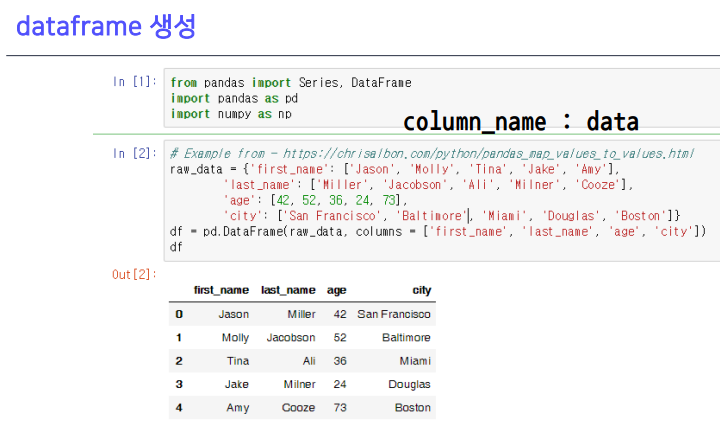
Task: Click the 'last_name' list code line
Action: click(x=428, y=185)
